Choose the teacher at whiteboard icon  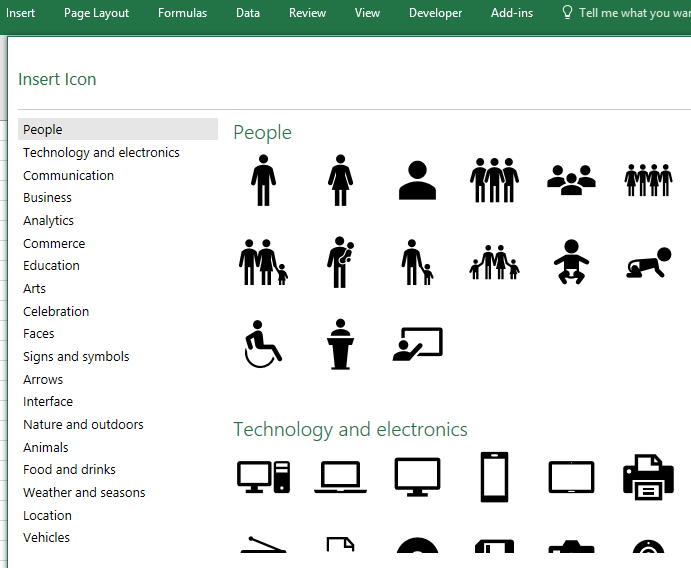[417, 343]
